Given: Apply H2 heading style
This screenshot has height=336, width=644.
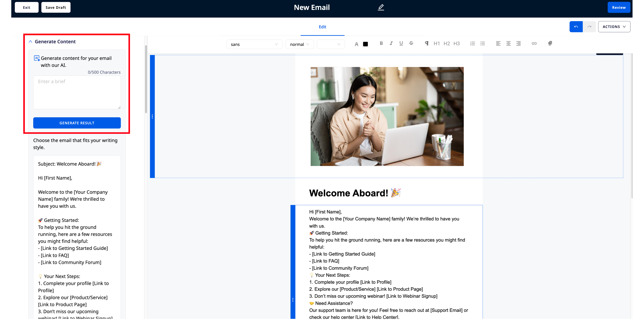Looking at the screenshot, I should point(447,44).
